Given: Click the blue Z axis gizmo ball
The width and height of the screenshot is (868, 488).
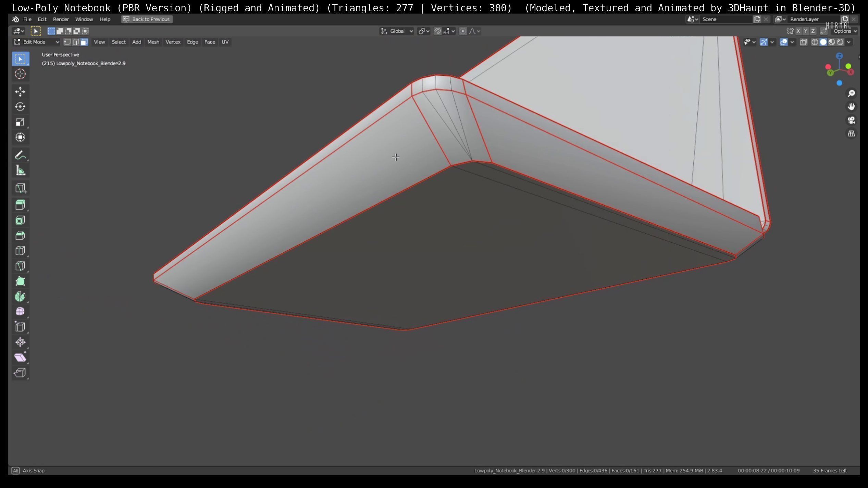Looking at the screenshot, I should coord(839,56).
